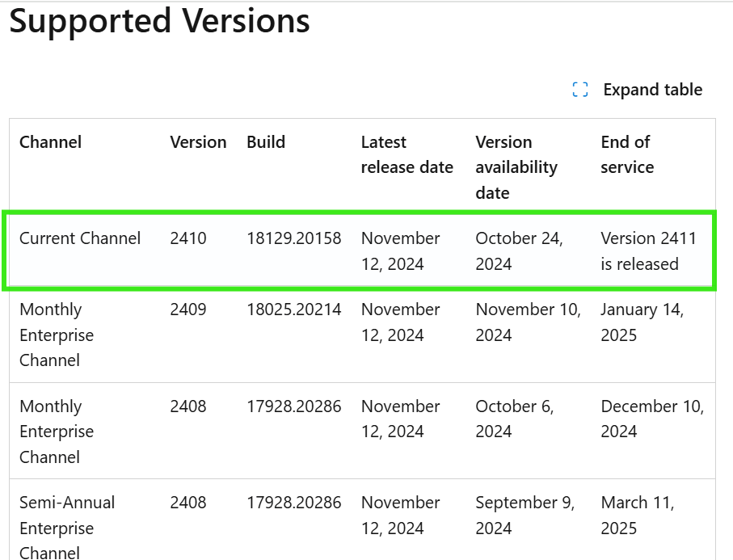The height and width of the screenshot is (560, 733).
Task: Click build number 18025.20214
Action: [x=294, y=309]
